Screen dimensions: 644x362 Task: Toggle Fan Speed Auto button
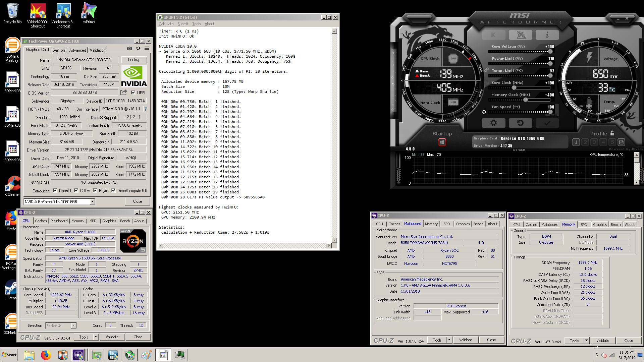553,115
